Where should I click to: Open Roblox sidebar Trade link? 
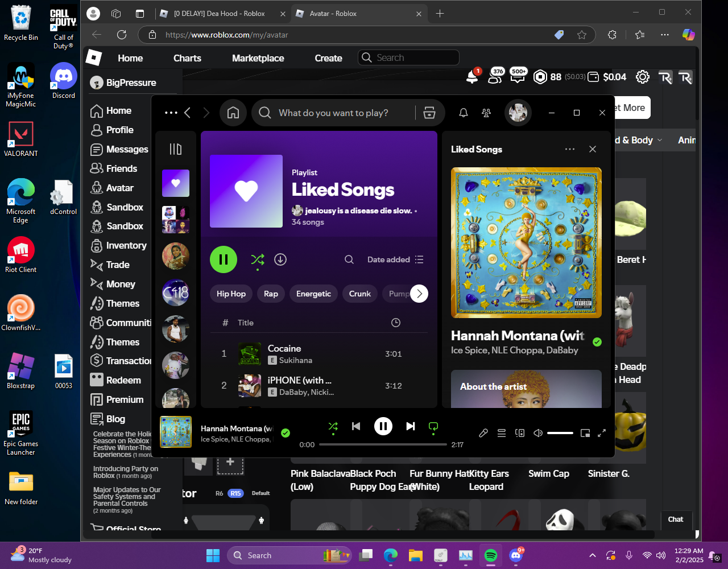pos(110,265)
